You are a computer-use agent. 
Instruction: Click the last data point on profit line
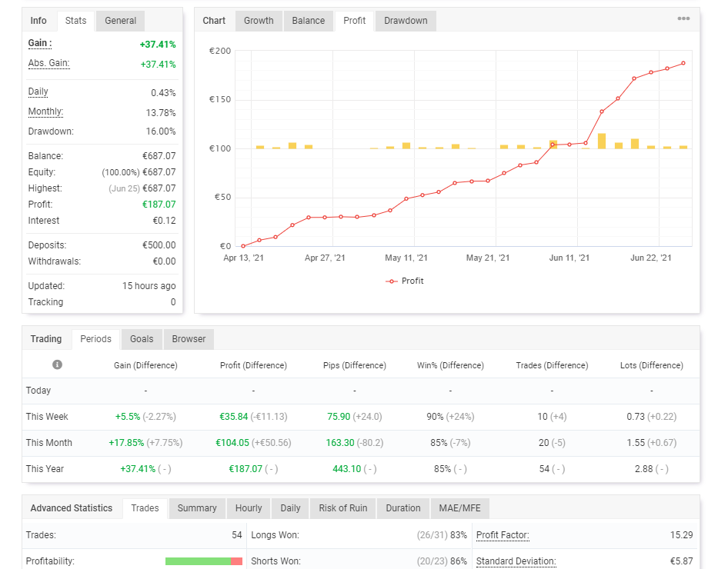coord(683,63)
